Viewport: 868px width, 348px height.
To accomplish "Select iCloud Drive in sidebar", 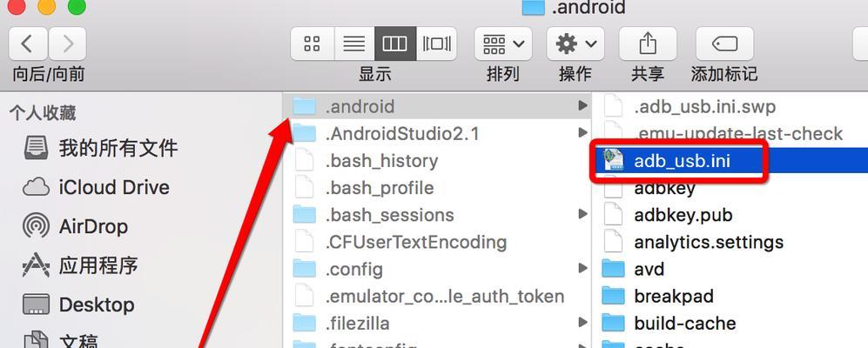I will click(x=96, y=187).
